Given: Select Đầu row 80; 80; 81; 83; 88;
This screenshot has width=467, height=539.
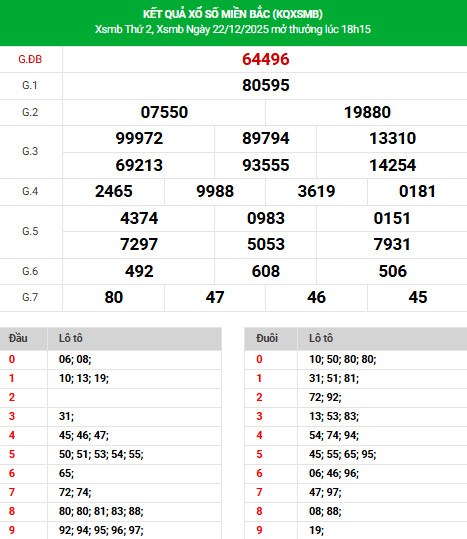Looking at the screenshot, I should (x=111, y=512).
